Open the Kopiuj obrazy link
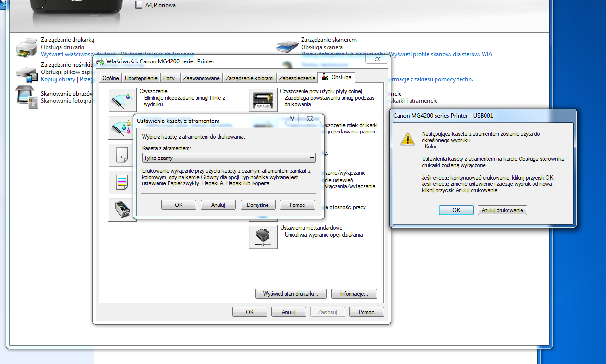Screen dimensions: 606x364 coord(58,79)
